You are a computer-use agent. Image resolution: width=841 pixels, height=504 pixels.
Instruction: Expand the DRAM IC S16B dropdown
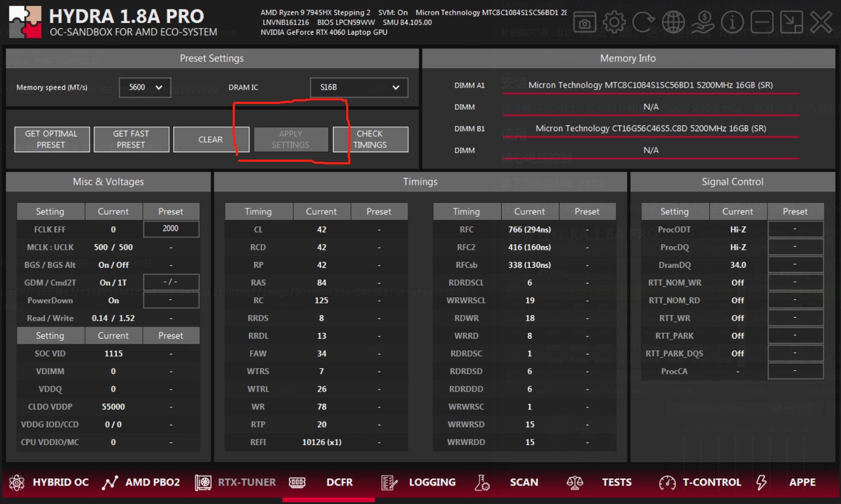pyautogui.click(x=359, y=88)
